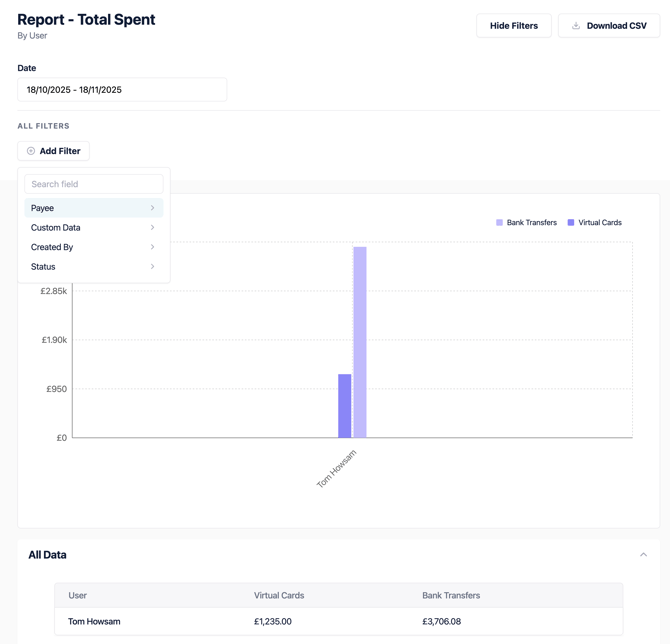Click the Download CSV button

click(608, 26)
